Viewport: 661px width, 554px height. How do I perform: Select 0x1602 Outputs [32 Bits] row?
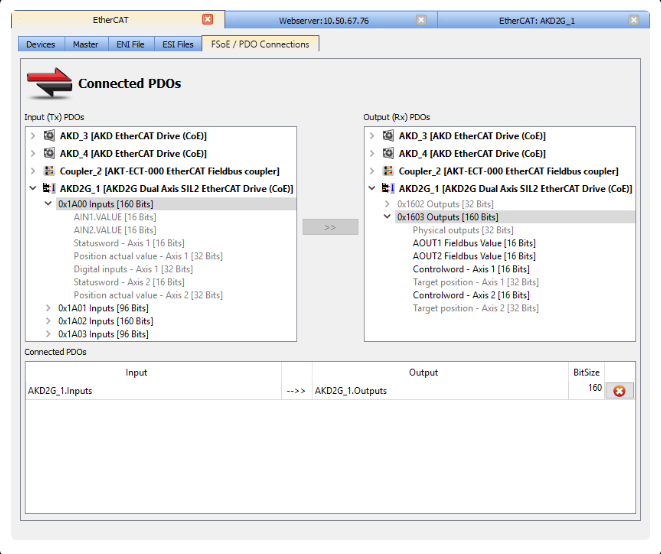click(445, 204)
